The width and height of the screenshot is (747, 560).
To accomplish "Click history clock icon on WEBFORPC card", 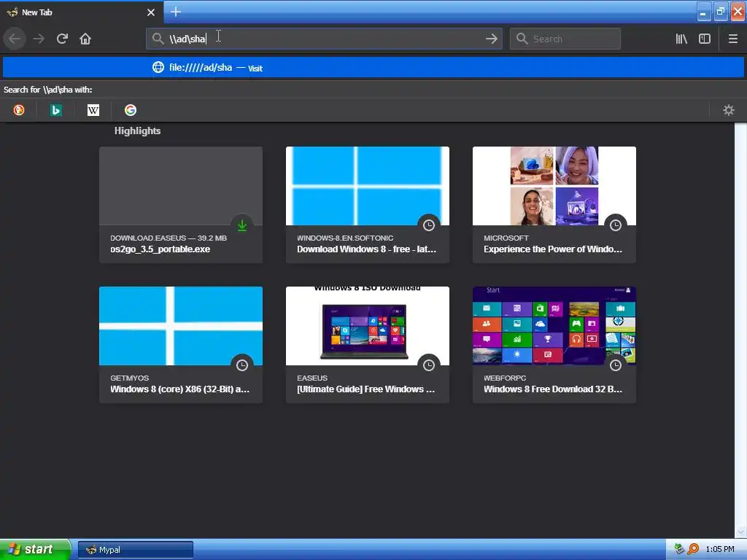I will (616, 365).
